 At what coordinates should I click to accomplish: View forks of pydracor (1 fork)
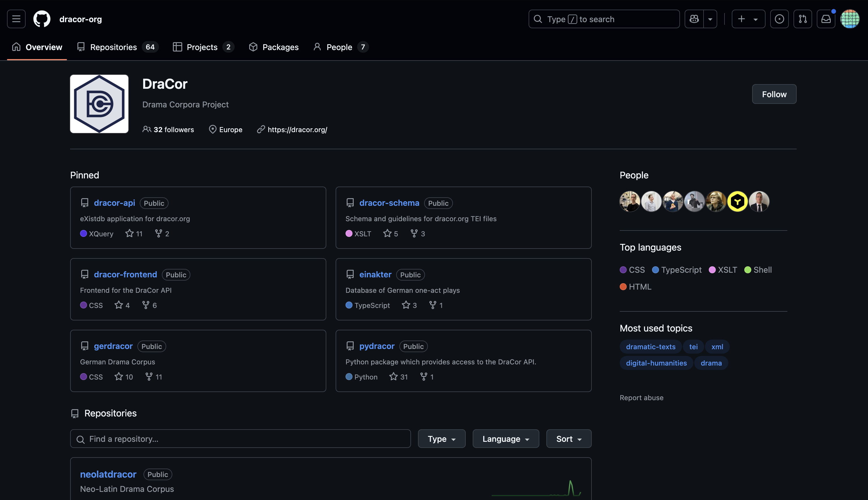tap(427, 377)
